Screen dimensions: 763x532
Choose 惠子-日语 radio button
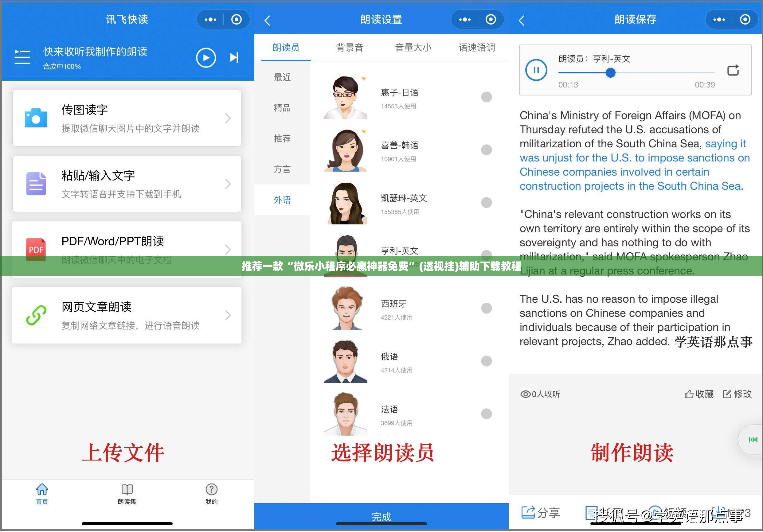point(486,97)
